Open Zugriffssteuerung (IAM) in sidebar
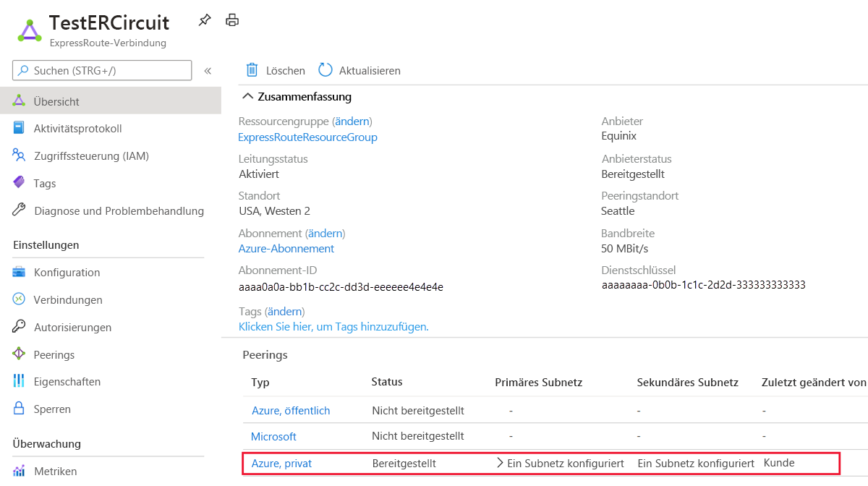This screenshot has width=868, height=486. click(x=91, y=156)
